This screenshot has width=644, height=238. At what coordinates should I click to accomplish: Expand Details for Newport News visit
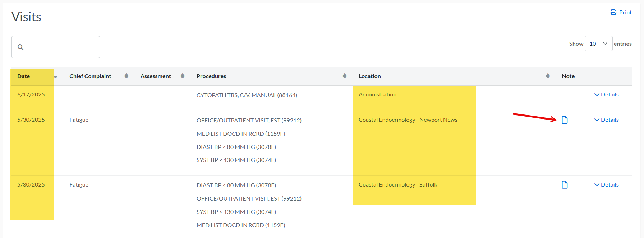pos(607,120)
